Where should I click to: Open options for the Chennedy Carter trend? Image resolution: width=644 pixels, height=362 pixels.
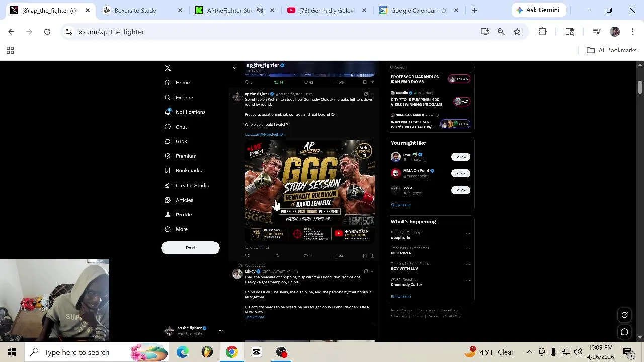[468, 280]
